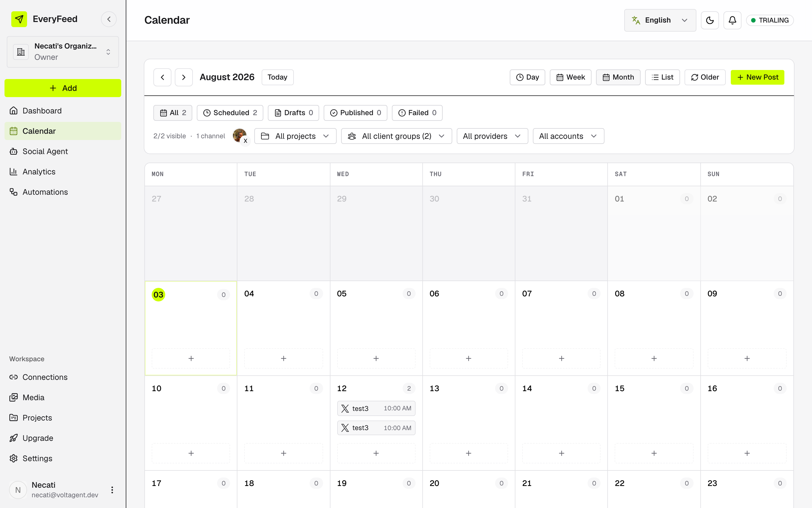Viewport: 812px width, 508px height.
Task: Open Analytics in sidebar
Action: [63, 172]
